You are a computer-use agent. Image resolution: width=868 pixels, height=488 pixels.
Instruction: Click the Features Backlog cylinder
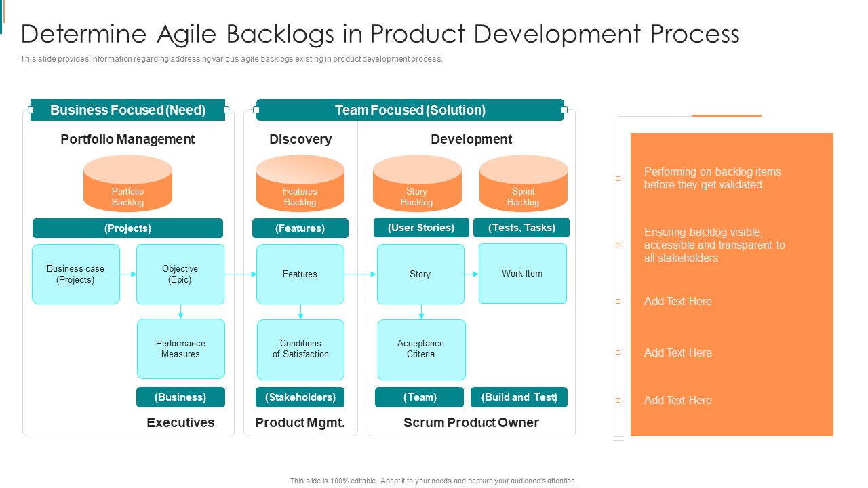click(300, 183)
